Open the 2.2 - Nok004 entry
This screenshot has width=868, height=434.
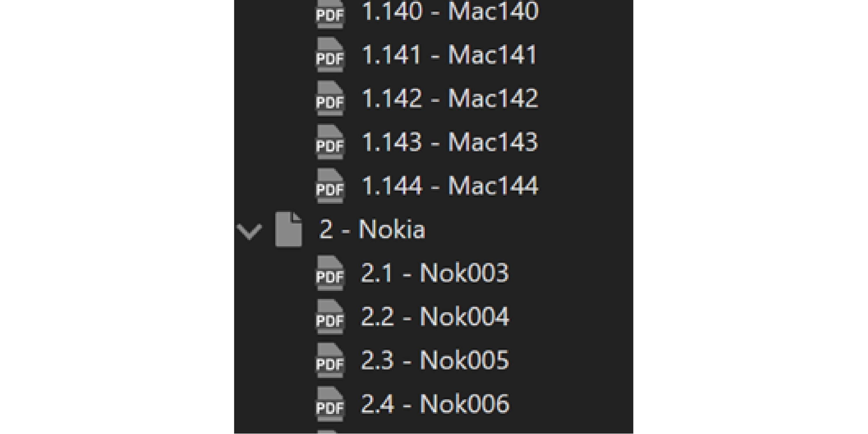coord(435,316)
